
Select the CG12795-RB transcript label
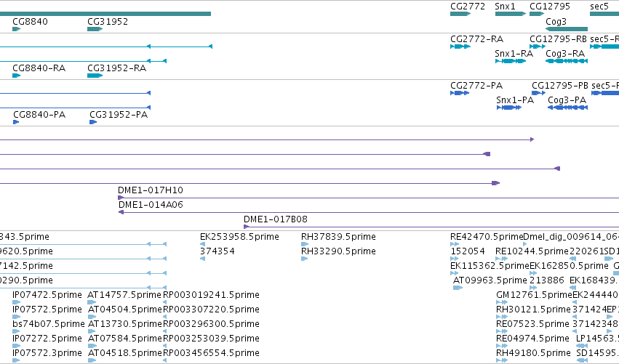558,39
